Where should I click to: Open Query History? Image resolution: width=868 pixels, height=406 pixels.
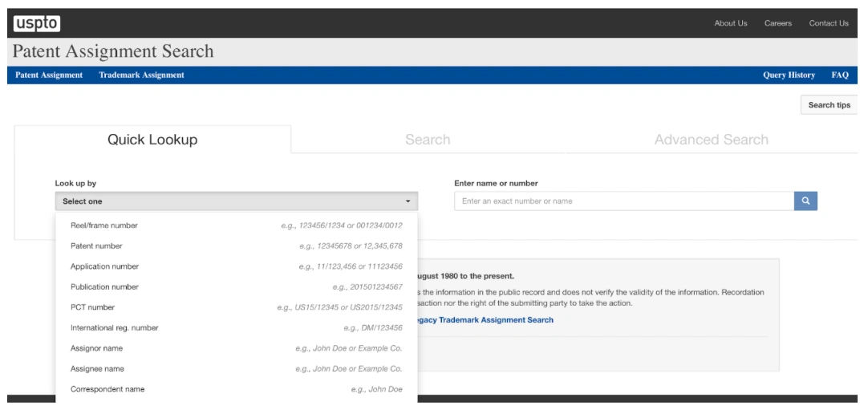coord(789,75)
